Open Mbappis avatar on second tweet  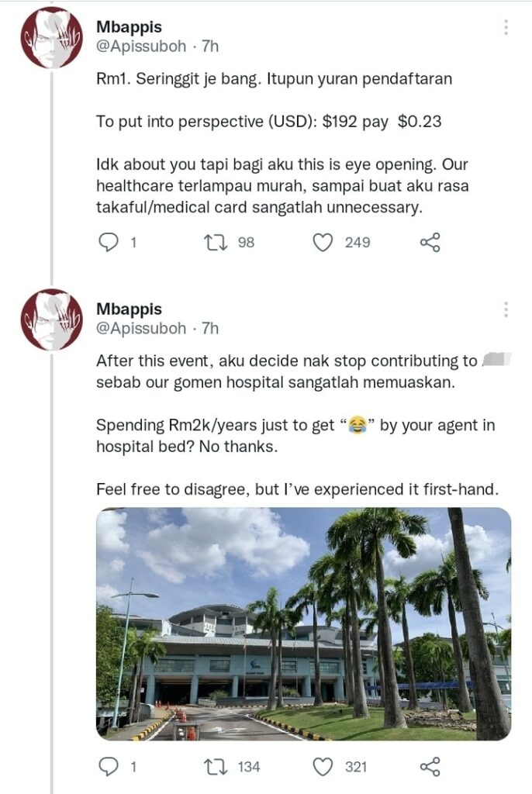pyautogui.click(x=51, y=319)
